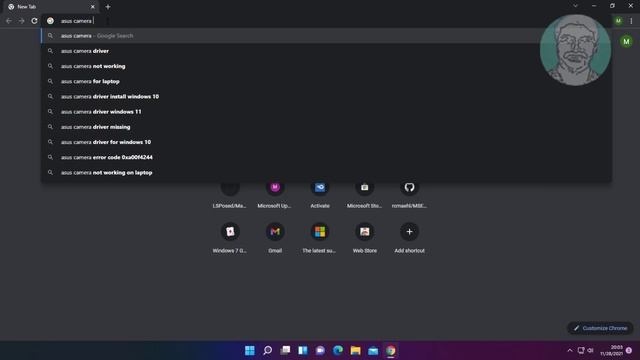Select suggestion asus camera not working
Image resolution: width=640 pixels, height=360 pixels.
(326, 66)
